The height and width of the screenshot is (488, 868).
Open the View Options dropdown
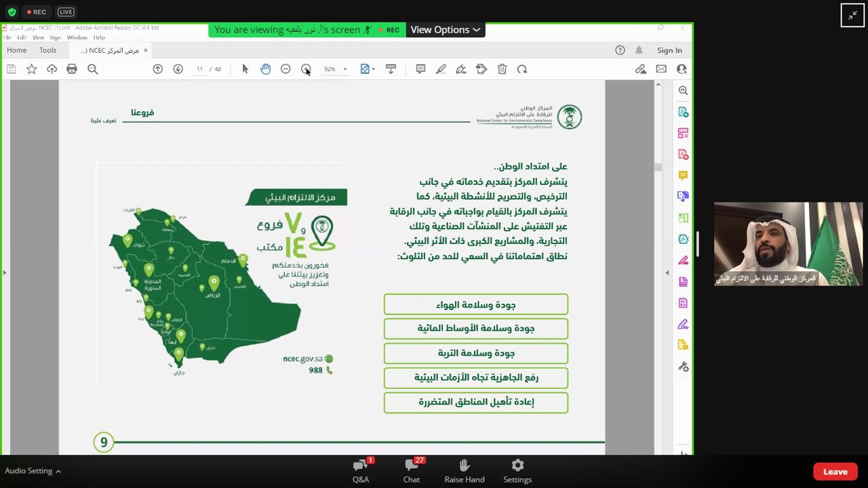[x=446, y=30]
